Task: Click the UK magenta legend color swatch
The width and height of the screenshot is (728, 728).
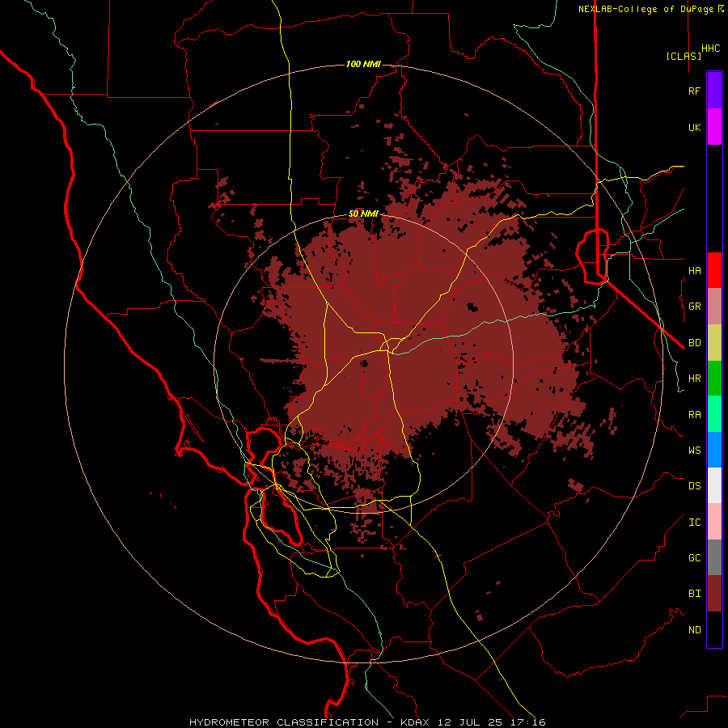Action: point(714,127)
